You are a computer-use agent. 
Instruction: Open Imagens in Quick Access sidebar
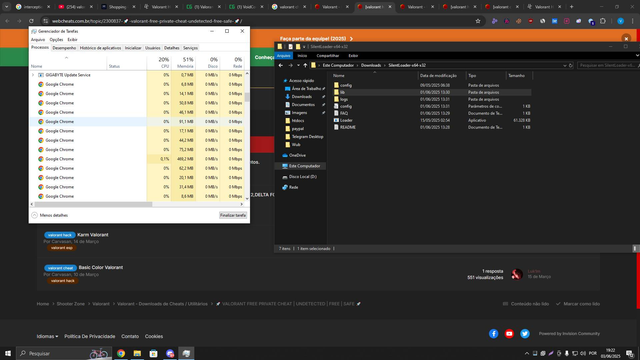299,113
